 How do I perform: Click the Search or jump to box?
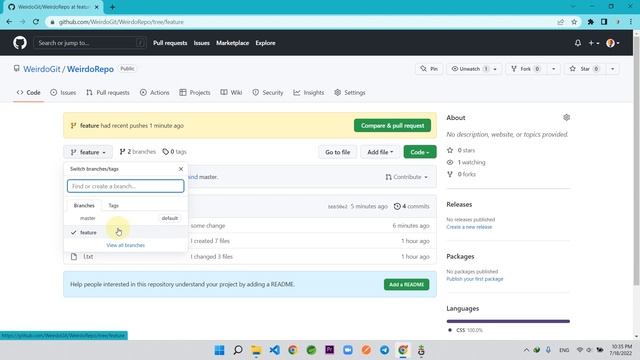pyautogui.click(x=90, y=43)
